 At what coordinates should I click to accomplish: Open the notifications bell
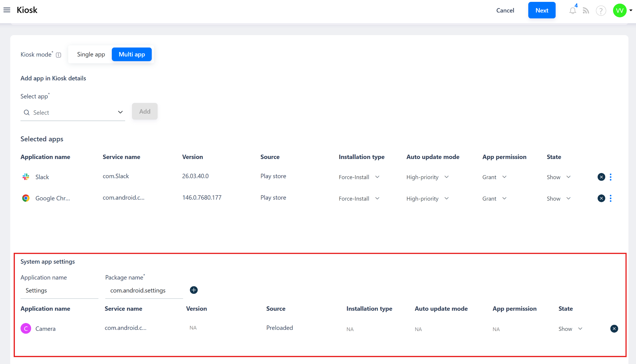pyautogui.click(x=572, y=11)
